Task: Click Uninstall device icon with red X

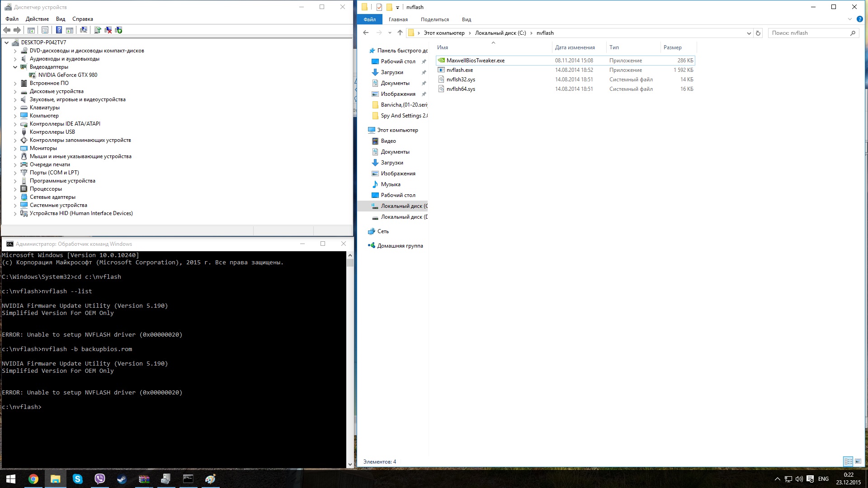Action: [108, 30]
